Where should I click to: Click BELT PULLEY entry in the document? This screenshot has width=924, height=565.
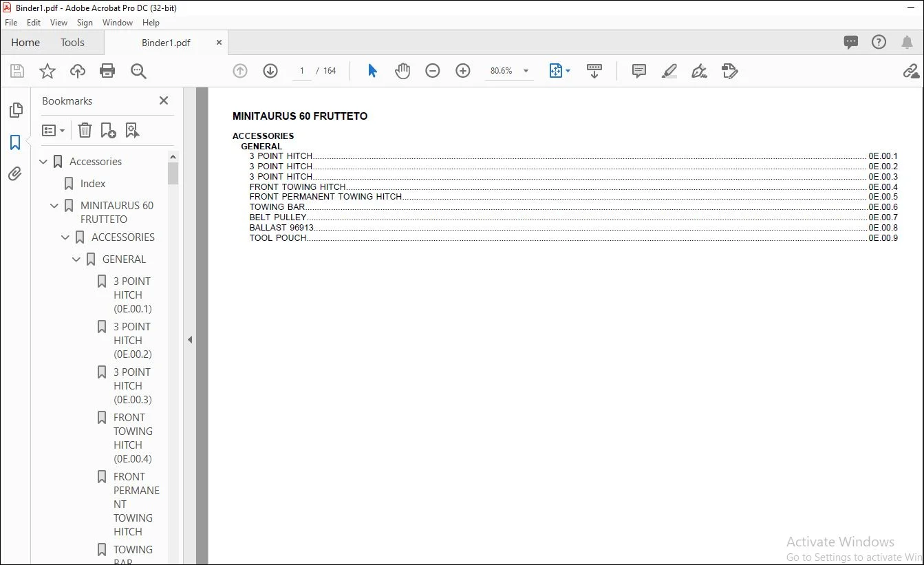click(278, 217)
